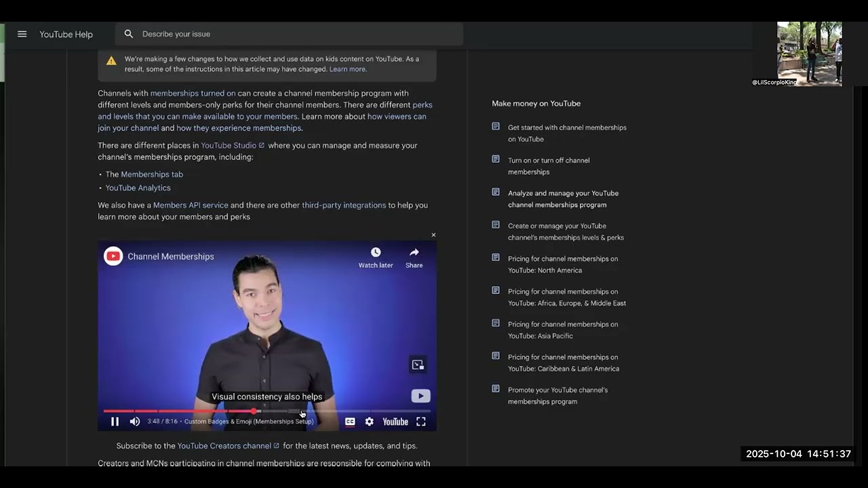Open video settings gear menu
Image resolution: width=868 pixels, height=488 pixels.
(369, 422)
